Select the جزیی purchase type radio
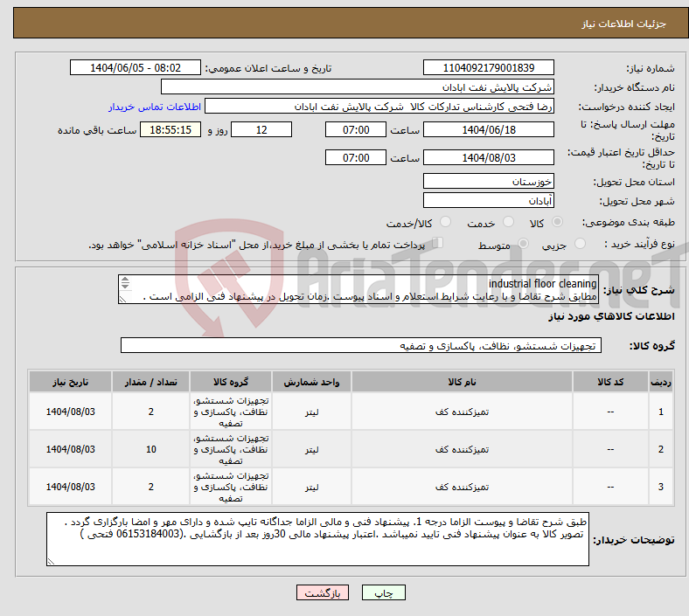Screen dimensions: 689x616 (x=580, y=244)
